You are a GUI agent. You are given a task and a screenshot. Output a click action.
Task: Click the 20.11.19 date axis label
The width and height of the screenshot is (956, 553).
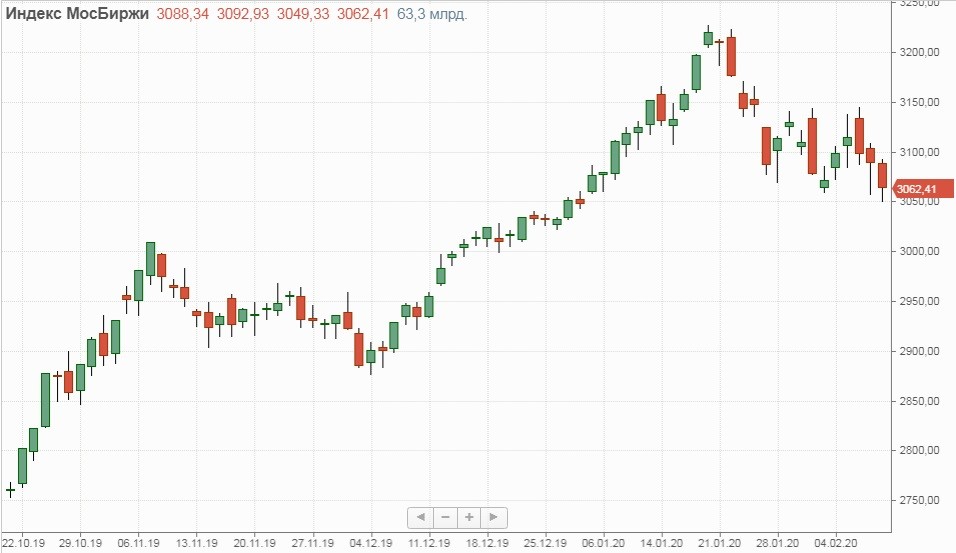point(254,543)
